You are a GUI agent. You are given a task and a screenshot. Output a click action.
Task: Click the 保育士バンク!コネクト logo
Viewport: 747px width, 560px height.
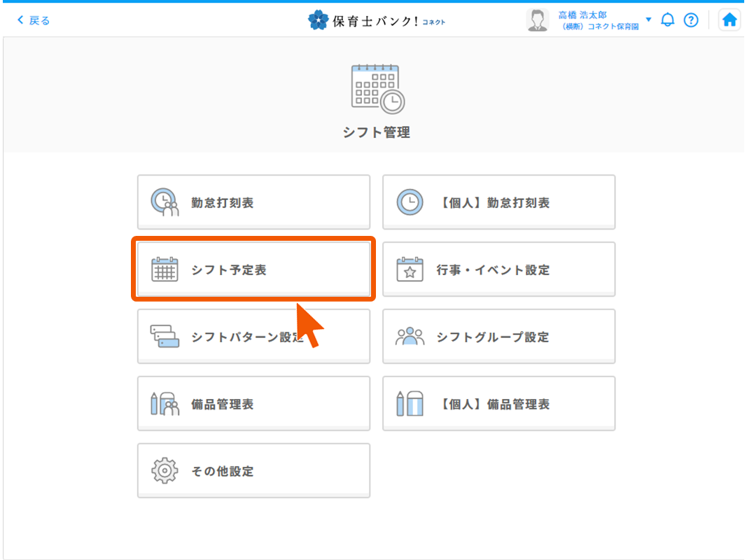[x=377, y=20]
